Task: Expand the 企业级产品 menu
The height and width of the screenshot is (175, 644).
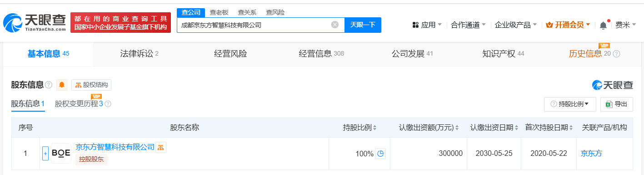Action: coord(516,25)
